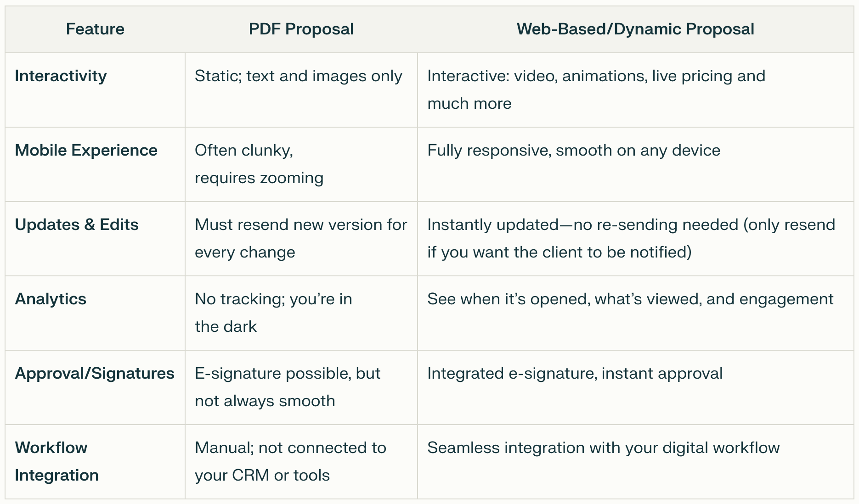Viewport: 859px width, 504px height.
Task: Click 'Interactive: video, animations, live pricing' cell
Action: [596, 89]
